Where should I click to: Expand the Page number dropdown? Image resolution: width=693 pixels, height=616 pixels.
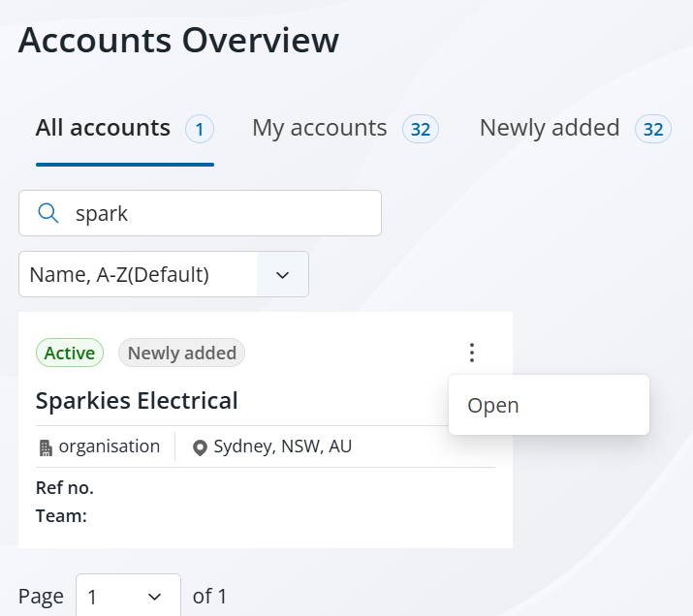128,597
